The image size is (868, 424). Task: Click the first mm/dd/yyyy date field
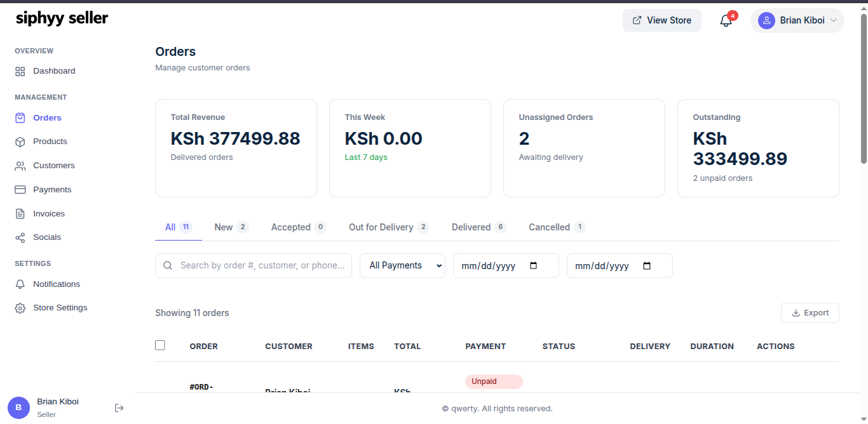pos(506,266)
